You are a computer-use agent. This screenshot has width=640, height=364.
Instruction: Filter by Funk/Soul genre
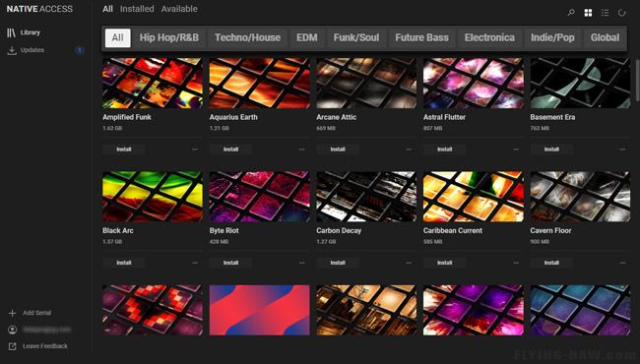pyautogui.click(x=356, y=38)
